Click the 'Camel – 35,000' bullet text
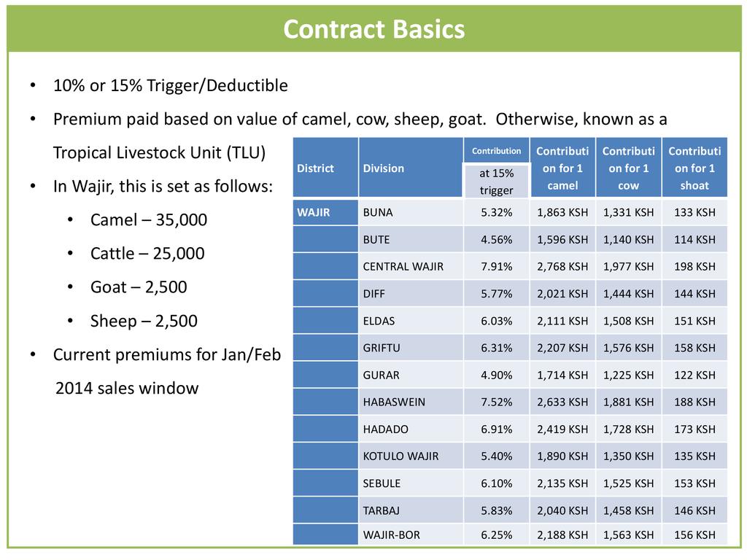Screen dimensions: 747x560 pos(148,219)
